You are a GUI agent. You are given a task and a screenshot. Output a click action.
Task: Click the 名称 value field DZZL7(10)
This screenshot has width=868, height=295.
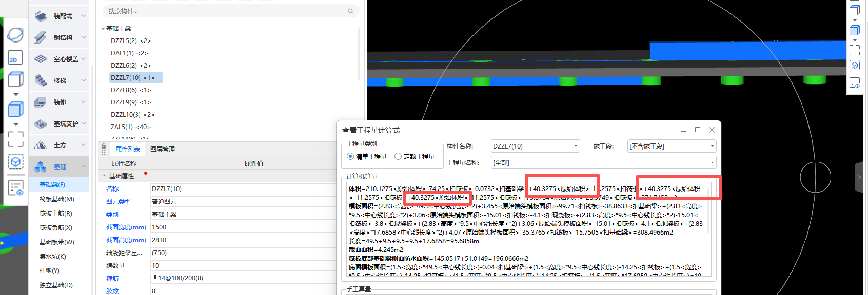coord(243,189)
